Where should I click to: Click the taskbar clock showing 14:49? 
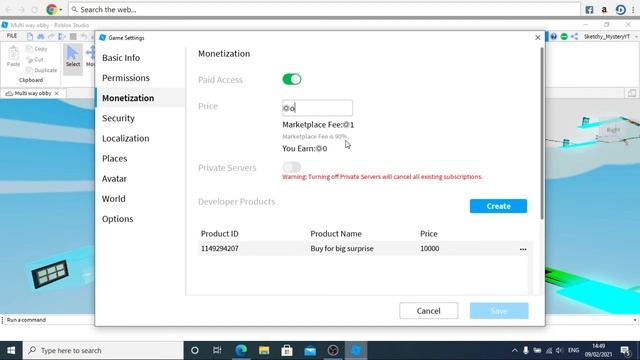(x=598, y=350)
